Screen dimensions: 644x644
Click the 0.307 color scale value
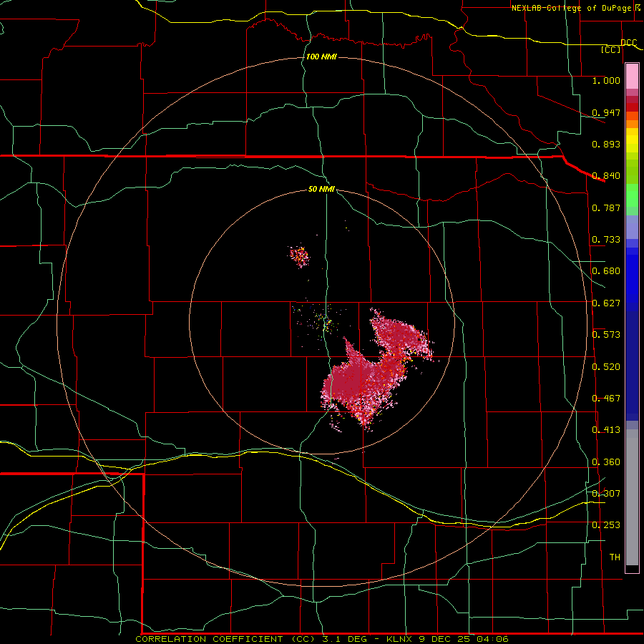coord(606,493)
